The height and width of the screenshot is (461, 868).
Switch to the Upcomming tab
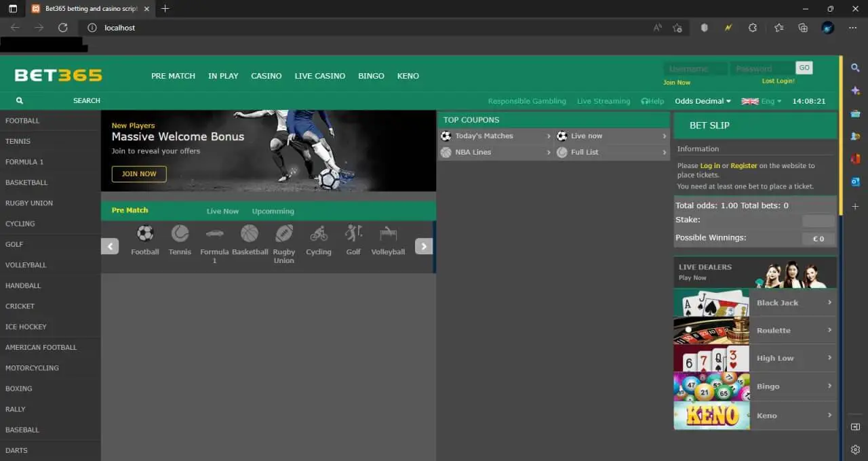tap(273, 211)
